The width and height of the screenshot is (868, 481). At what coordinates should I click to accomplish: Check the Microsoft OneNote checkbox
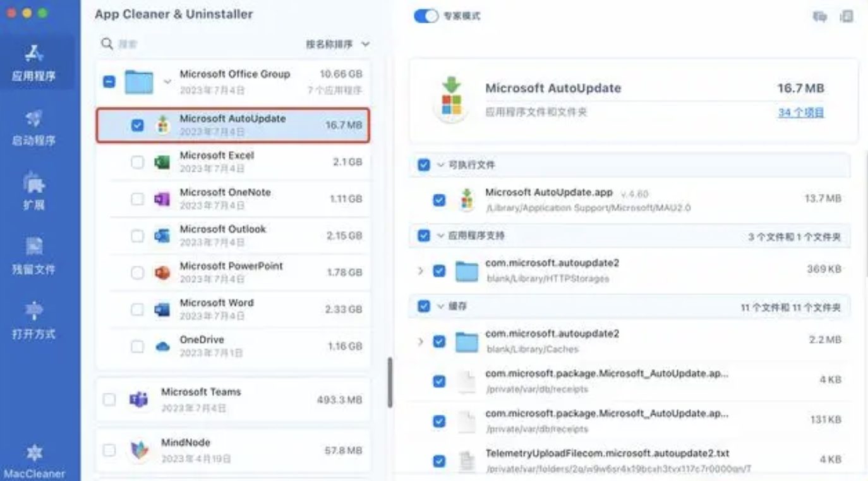pyautogui.click(x=137, y=199)
